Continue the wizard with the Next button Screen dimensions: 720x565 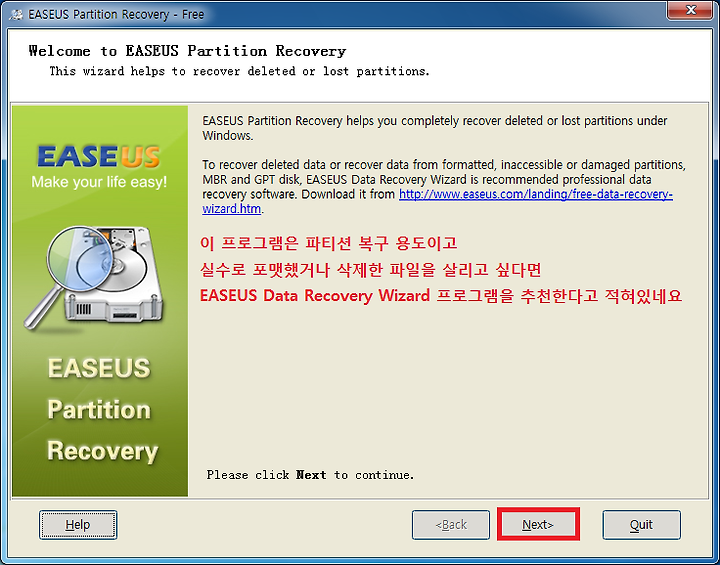tap(538, 525)
